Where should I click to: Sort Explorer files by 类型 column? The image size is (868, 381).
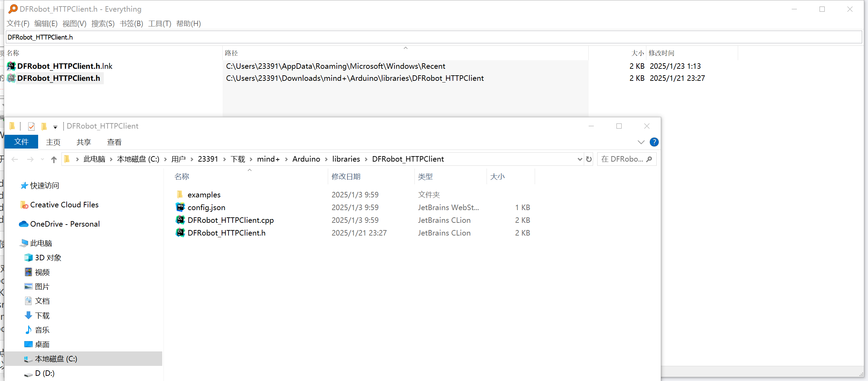450,177
